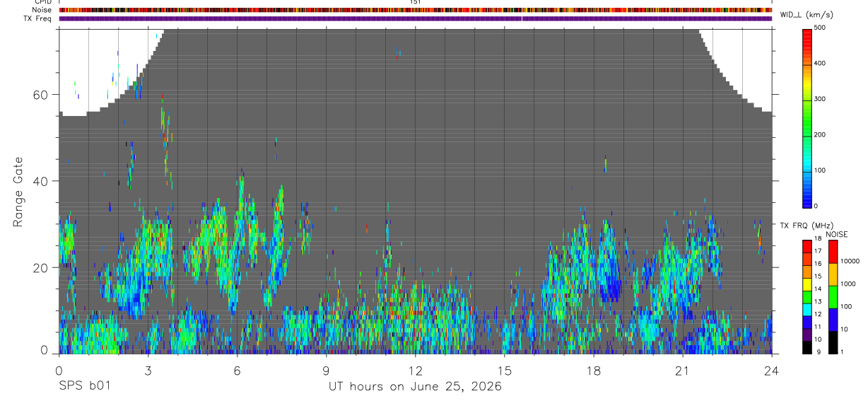Click the 3 tick label on UT axis
868x401 pixels.
click(x=148, y=371)
